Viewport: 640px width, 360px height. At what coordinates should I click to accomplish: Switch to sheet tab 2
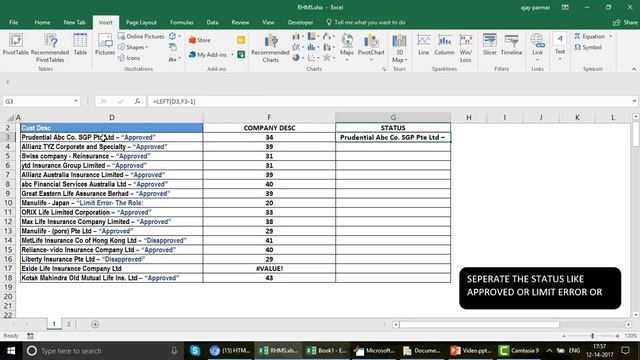pyautogui.click(x=69, y=324)
